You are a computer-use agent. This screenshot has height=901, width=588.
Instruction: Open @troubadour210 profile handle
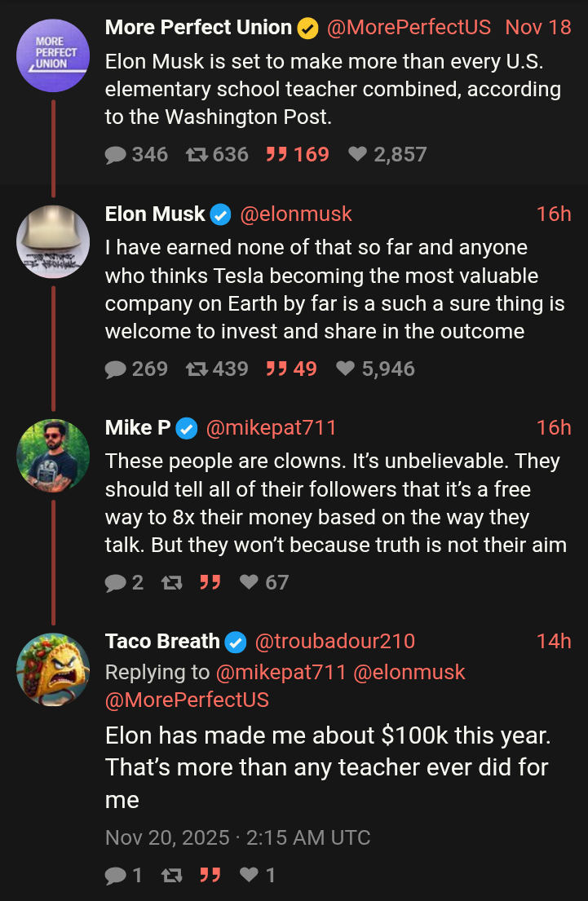[x=335, y=642]
